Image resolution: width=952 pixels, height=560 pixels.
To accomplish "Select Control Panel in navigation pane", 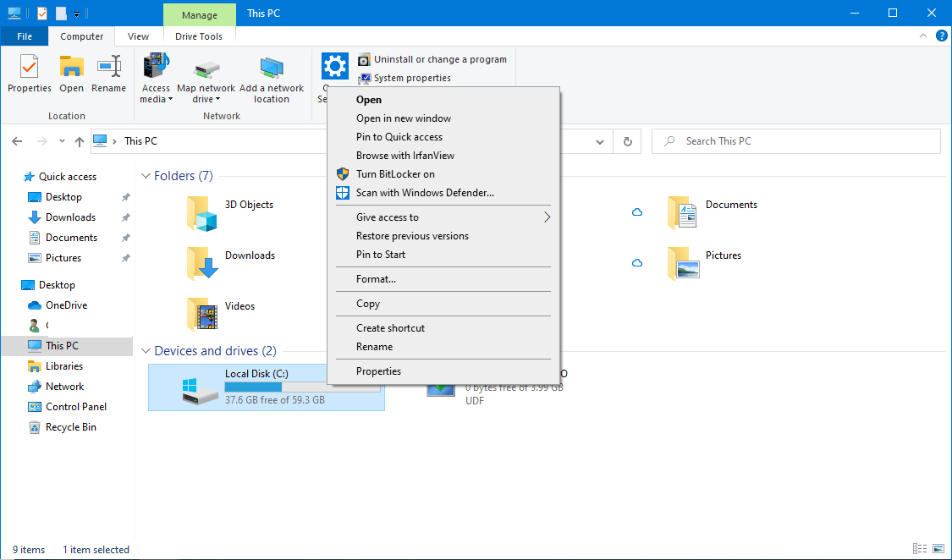I will [x=76, y=407].
